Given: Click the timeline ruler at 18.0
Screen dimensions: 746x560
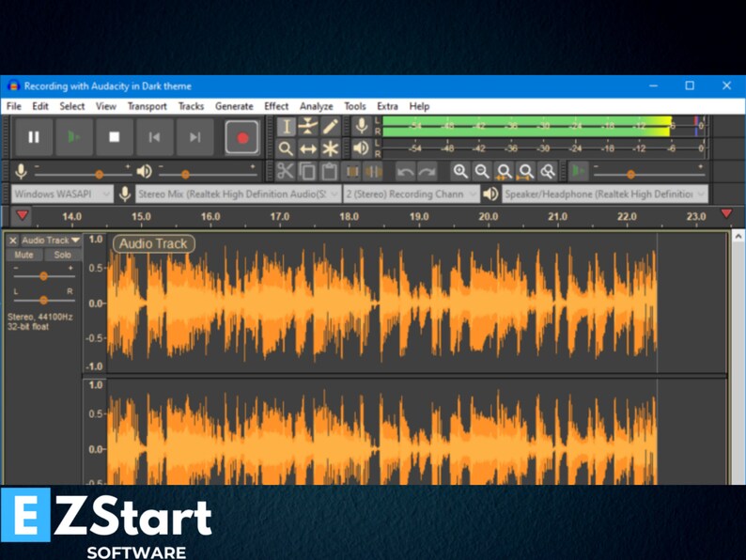Looking at the screenshot, I should click(x=349, y=216).
